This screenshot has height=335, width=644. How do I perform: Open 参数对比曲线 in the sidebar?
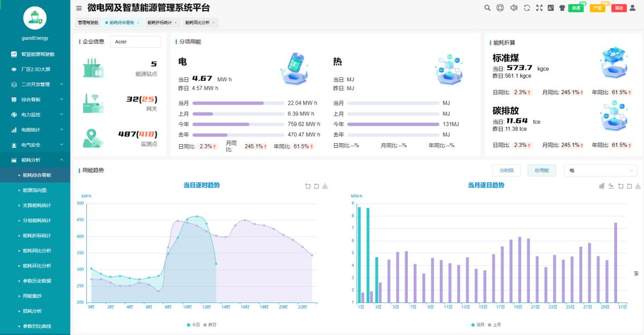(x=35, y=326)
